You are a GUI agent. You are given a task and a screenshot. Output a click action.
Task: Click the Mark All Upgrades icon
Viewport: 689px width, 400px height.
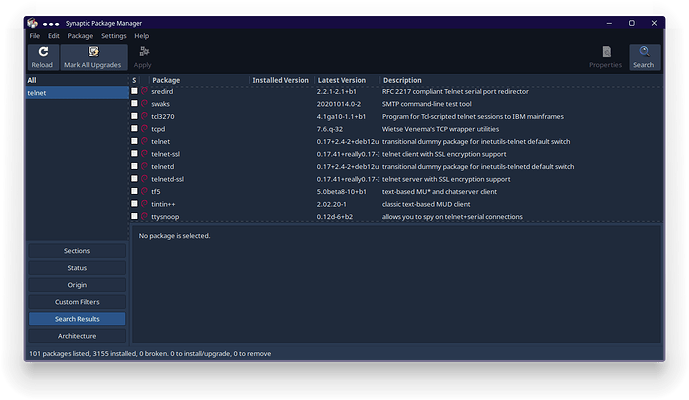93,57
